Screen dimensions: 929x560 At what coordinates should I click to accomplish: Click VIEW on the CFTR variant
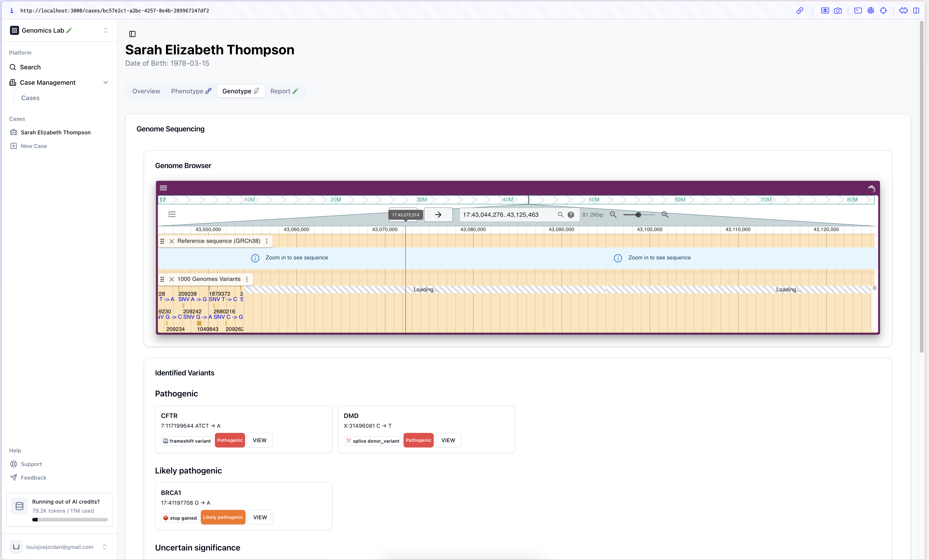point(259,440)
